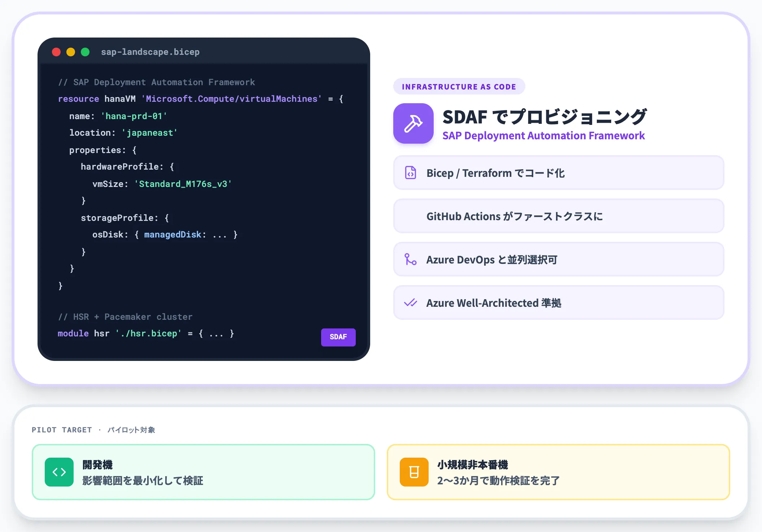Click the INFRASTRUCTURE AS CODE pill label
The height and width of the screenshot is (532, 762).
(x=459, y=87)
